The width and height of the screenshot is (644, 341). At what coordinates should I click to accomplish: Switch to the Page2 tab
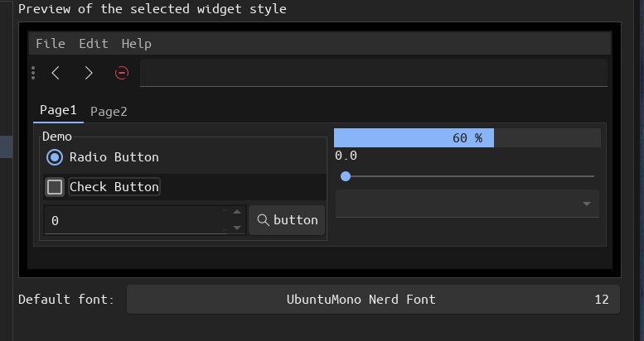109,112
